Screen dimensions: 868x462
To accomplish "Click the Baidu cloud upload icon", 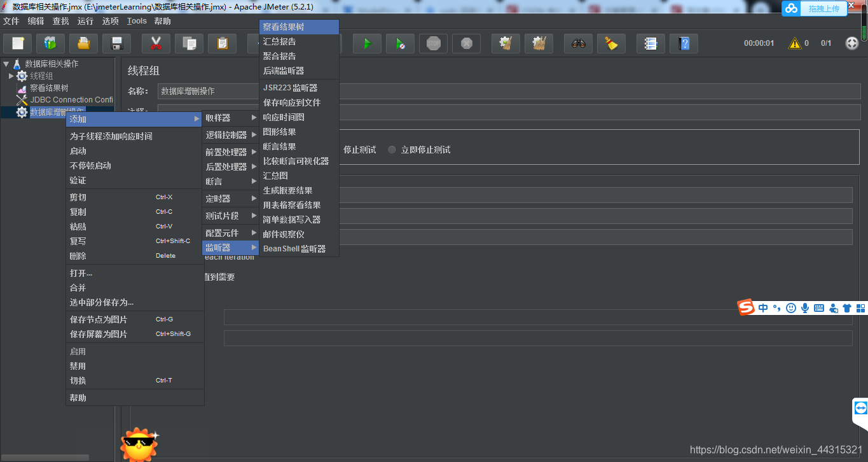I will click(791, 8).
